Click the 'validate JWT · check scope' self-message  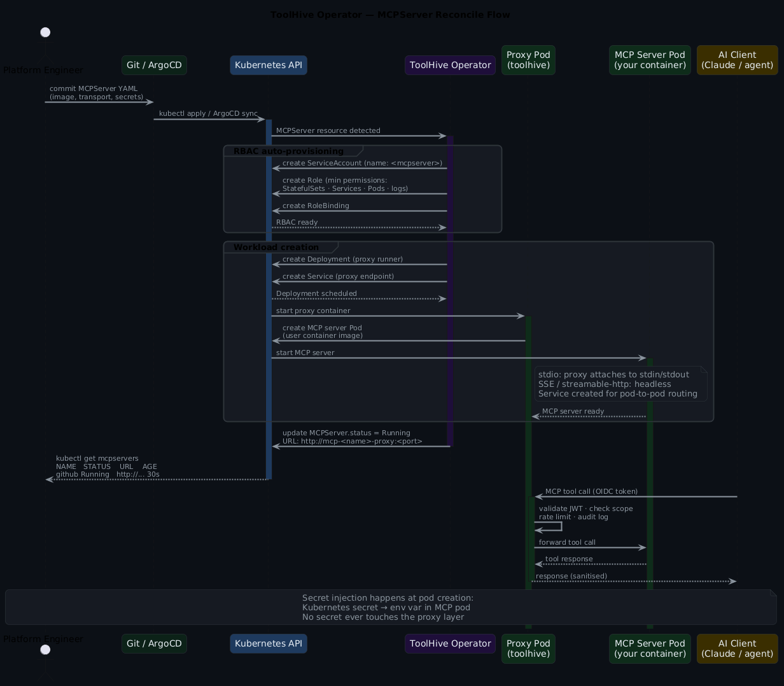point(586,513)
